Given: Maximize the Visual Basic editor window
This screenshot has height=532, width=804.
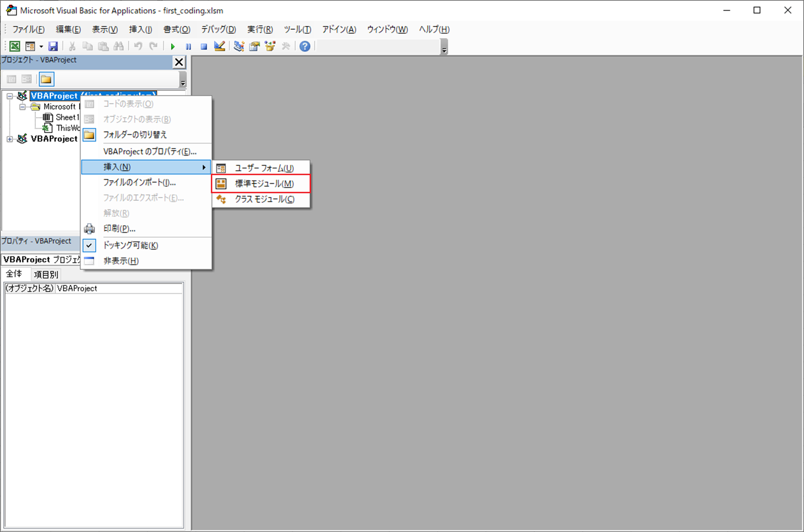Looking at the screenshot, I should click(x=757, y=10).
